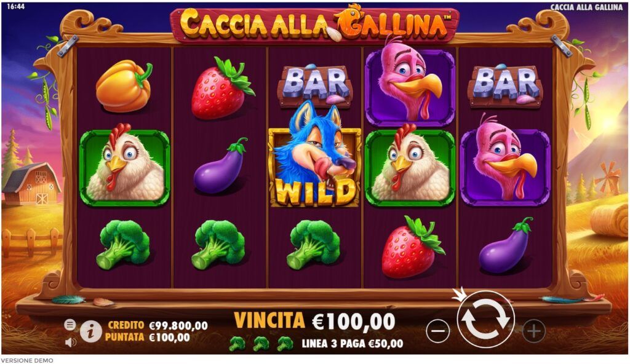Screen dimensions: 630x364
Task: Click the PUNTATA bet amount
Action: [x=170, y=337]
